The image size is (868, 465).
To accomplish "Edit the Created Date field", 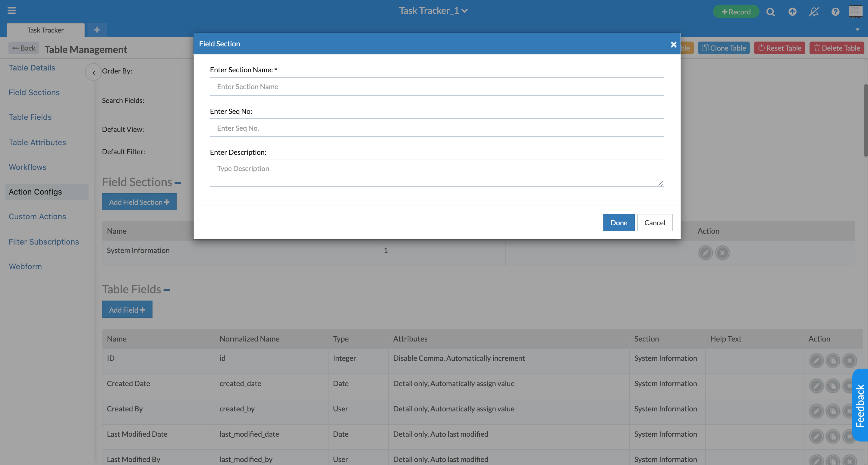I will pos(816,386).
